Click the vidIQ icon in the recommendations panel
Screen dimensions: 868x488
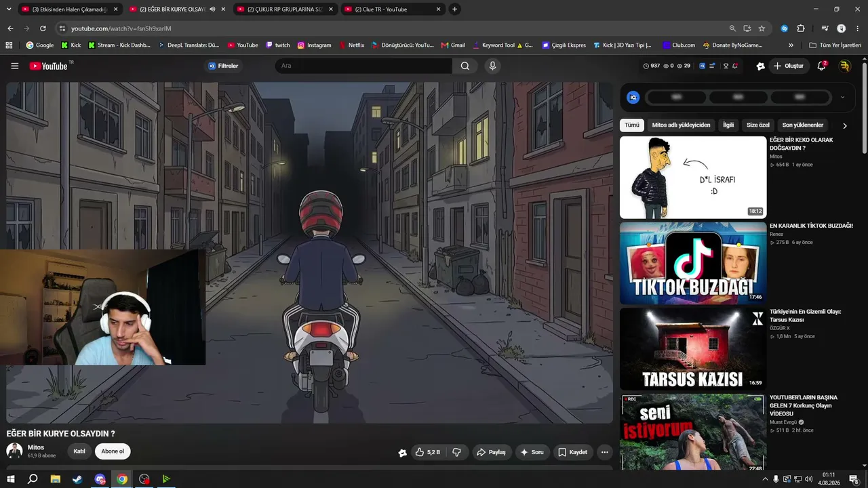(633, 98)
